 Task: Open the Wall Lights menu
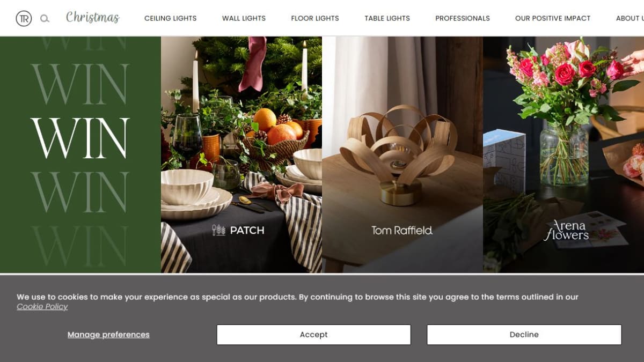click(244, 18)
